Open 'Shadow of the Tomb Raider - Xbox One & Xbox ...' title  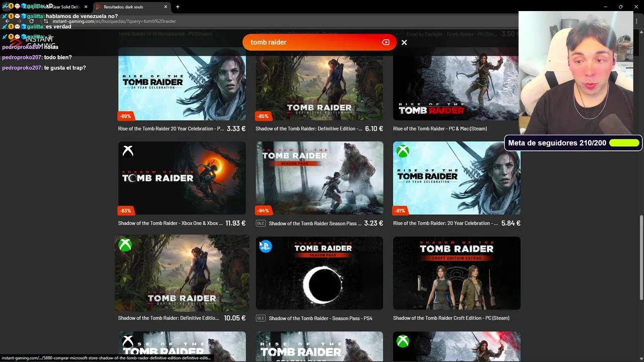pos(171,223)
